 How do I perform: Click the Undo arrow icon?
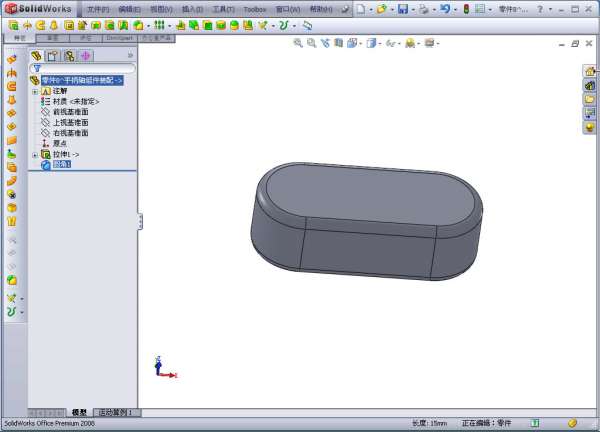pyautogui.click(x=445, y=9)
